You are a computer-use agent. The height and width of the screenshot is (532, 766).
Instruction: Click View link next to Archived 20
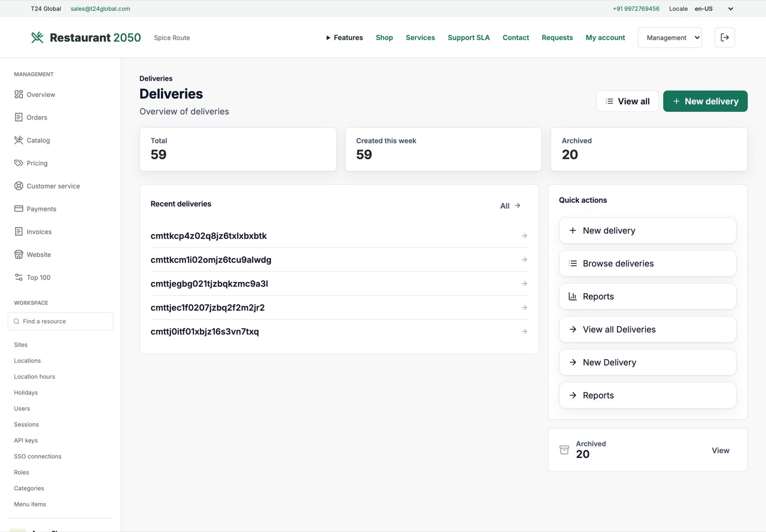[x=721, y=451]
